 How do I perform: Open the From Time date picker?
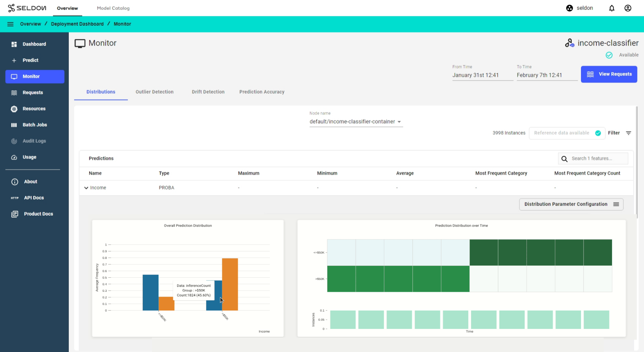coord(483,75)
